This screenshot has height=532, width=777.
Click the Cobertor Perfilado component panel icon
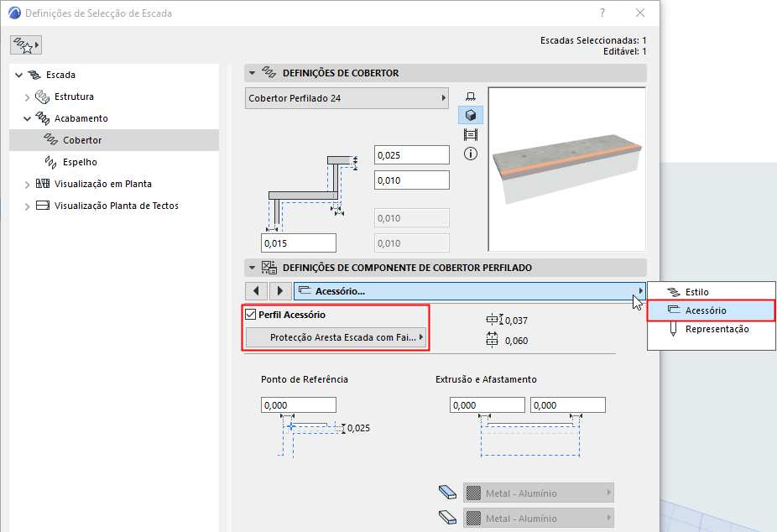(x=269, y=268)
